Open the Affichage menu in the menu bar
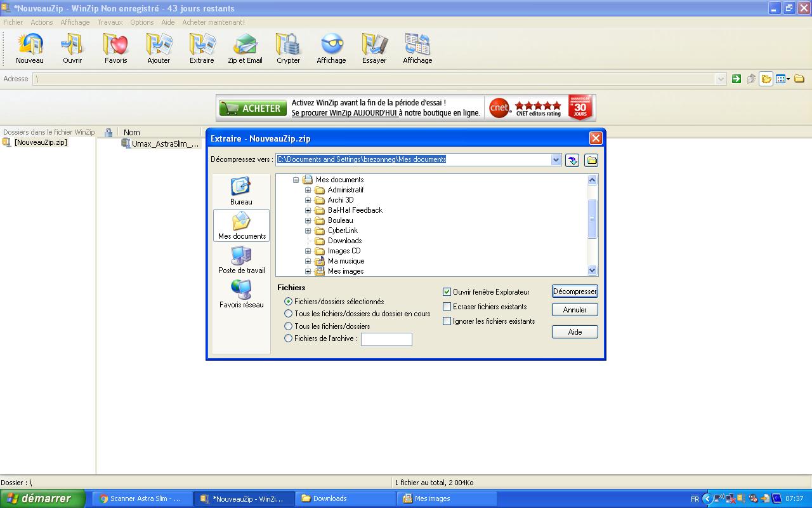Screen dimensions: 812x508 75,22
